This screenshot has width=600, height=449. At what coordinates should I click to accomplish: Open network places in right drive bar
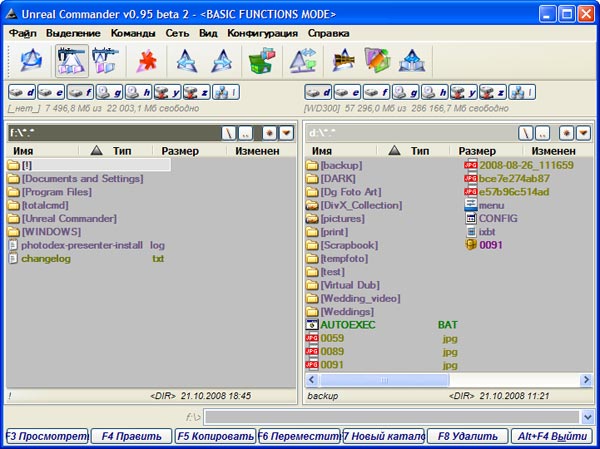click(522, 92)
